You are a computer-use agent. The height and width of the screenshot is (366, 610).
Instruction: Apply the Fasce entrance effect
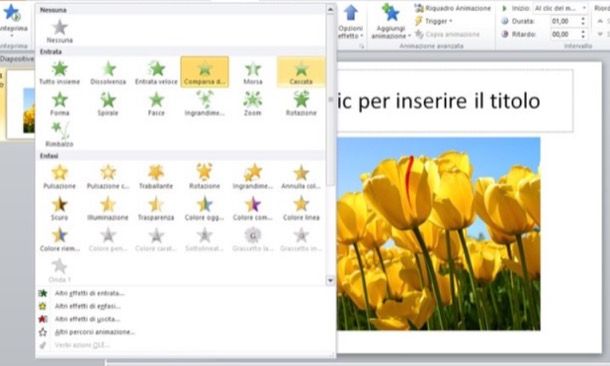(x=156, y=103)
